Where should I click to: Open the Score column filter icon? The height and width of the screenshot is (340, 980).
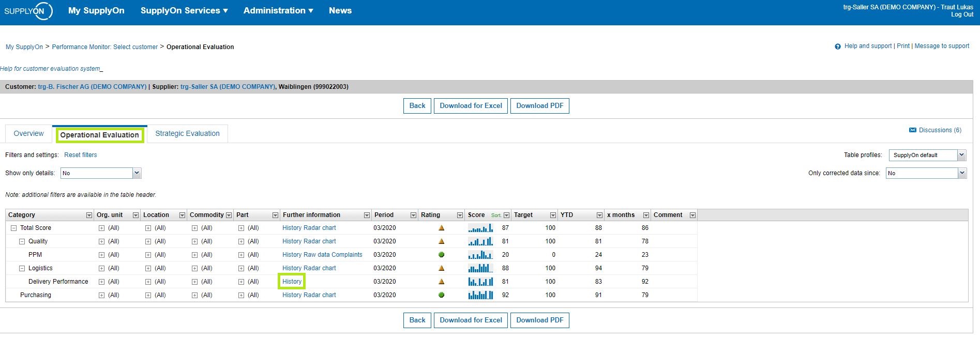click(506, 215)
